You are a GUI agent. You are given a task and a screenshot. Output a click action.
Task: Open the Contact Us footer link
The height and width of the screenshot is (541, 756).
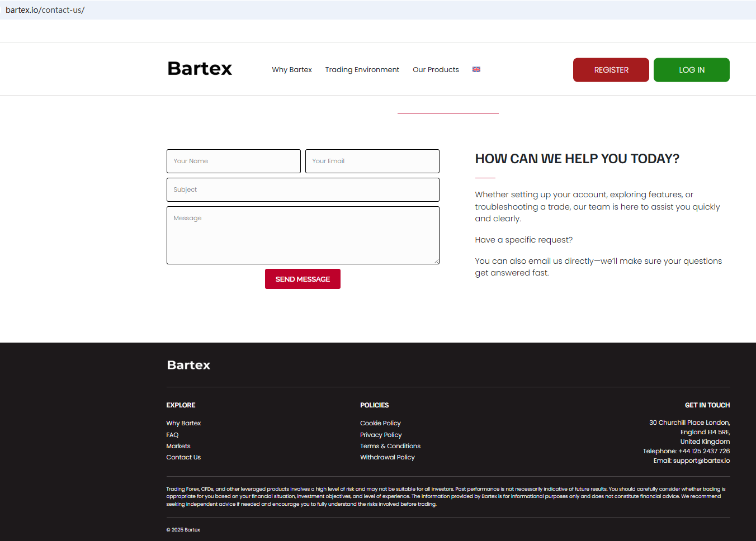pos(183,457)
